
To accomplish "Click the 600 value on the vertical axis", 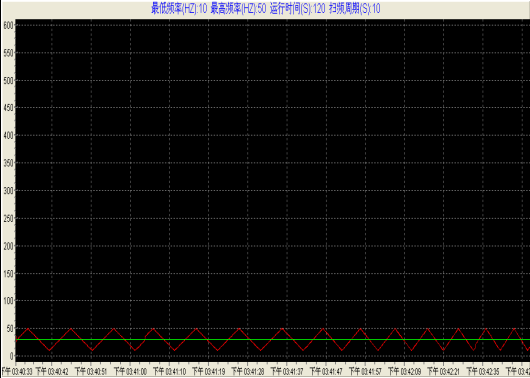I will [8, 25].
